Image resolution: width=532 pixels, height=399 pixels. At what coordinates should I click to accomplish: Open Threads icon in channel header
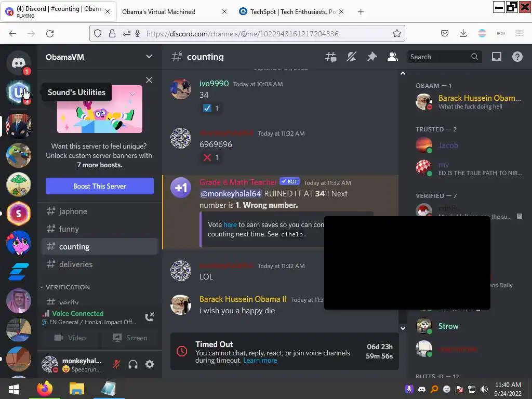coord(331,57)
